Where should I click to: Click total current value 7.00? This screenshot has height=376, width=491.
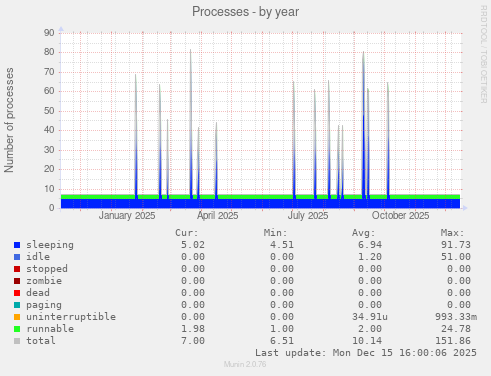[x=193, y=341]
